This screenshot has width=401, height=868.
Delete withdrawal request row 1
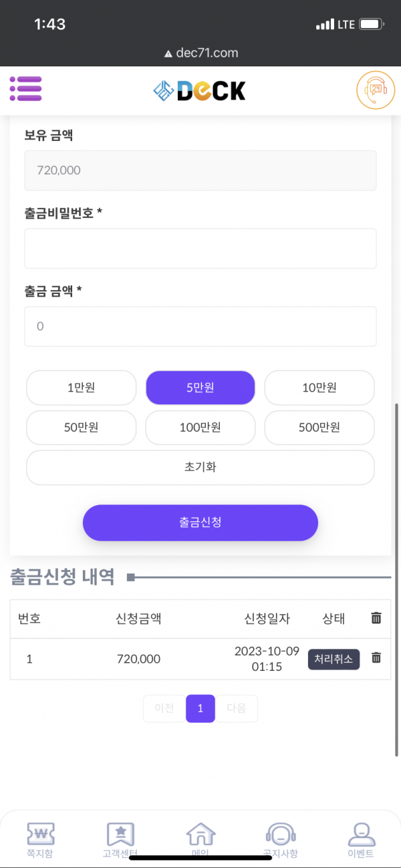tap(376, 658)
